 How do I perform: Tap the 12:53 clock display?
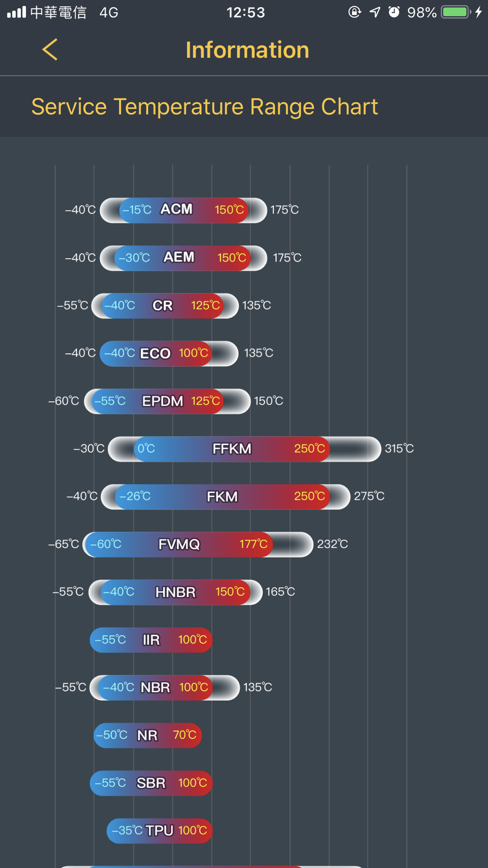tap(245, 12)
